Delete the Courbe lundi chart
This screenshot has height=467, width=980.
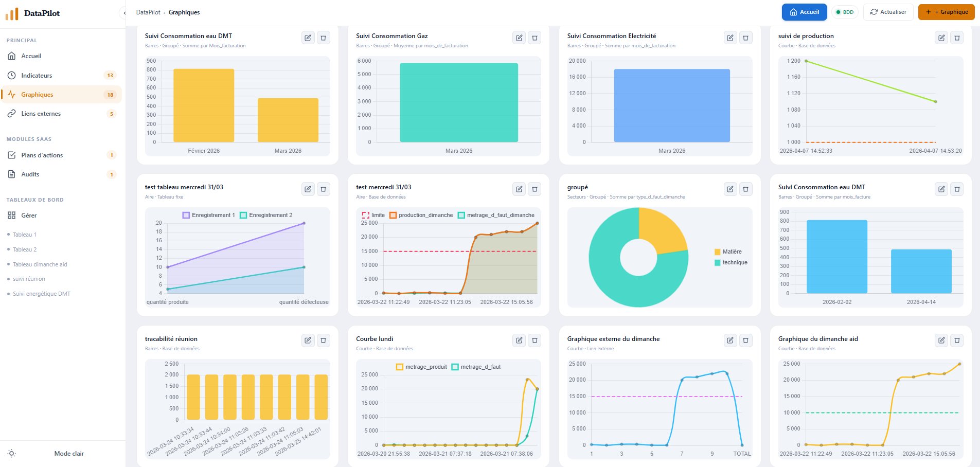click(x=534, y=340)
